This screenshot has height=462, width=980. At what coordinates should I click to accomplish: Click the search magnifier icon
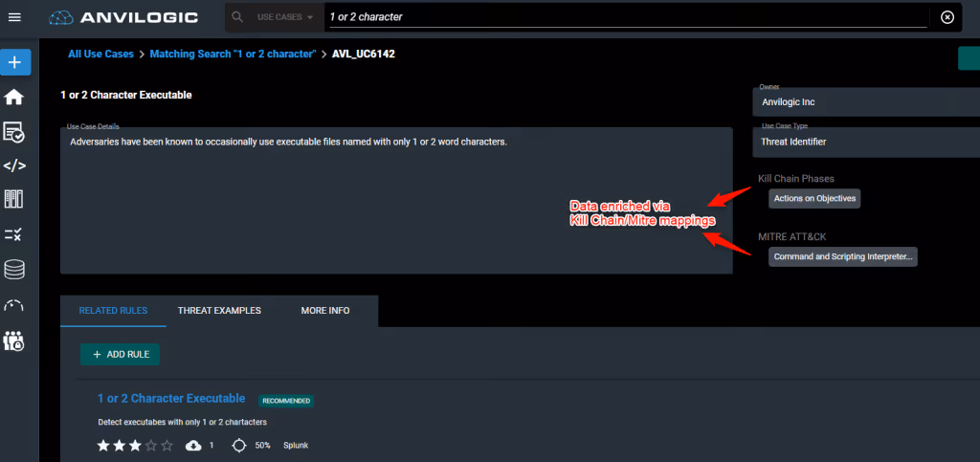(x=237, y=17)
